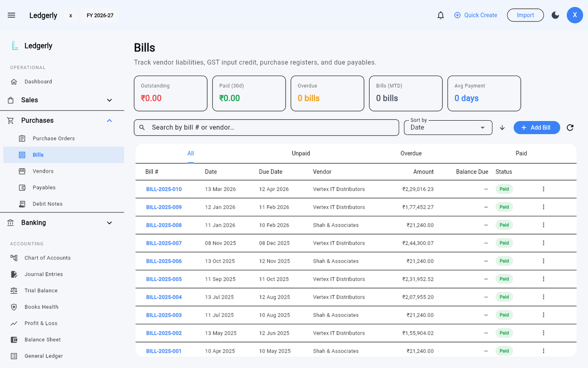Open user avatar X menu

tap(575, 15)
